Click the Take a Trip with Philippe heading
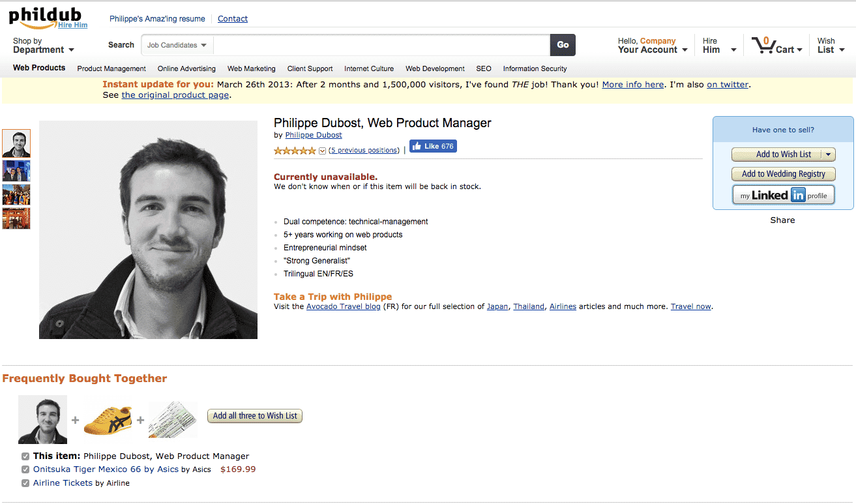 [332, 297]
